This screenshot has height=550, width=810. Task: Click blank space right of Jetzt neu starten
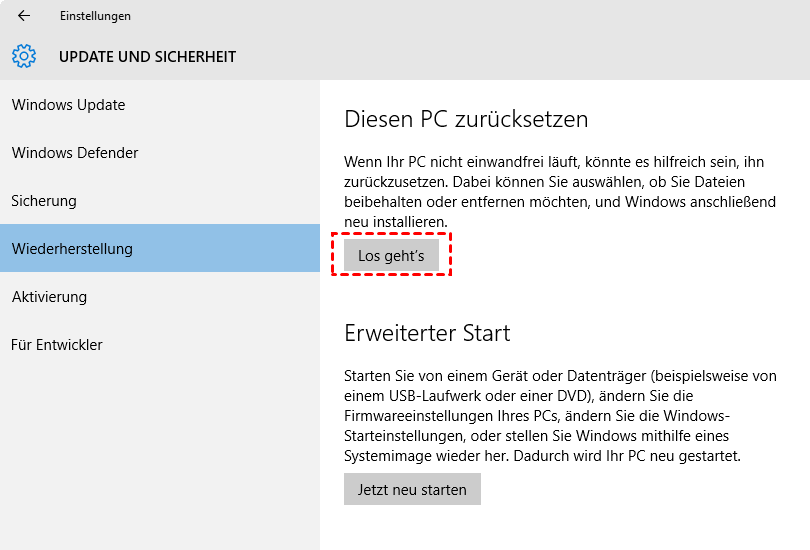[640, 489]
